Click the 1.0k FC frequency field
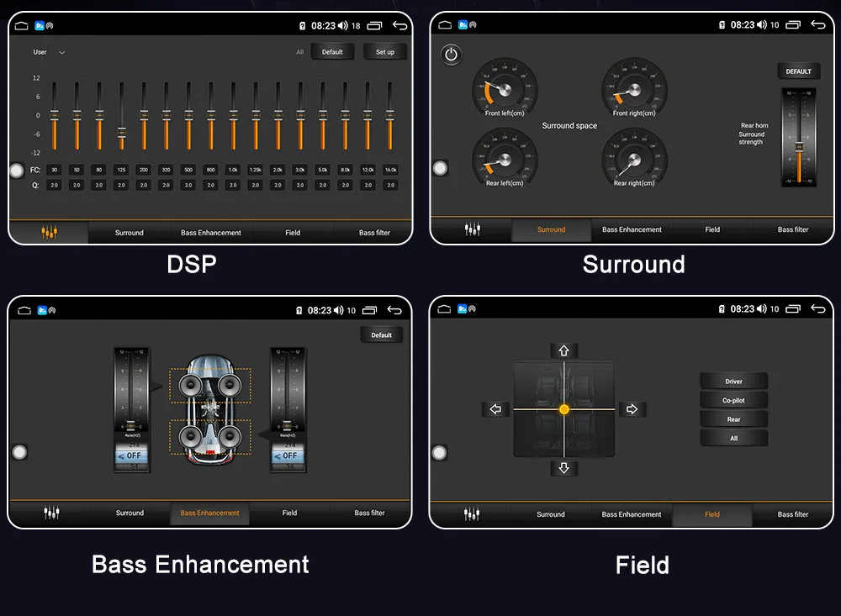 233,170
